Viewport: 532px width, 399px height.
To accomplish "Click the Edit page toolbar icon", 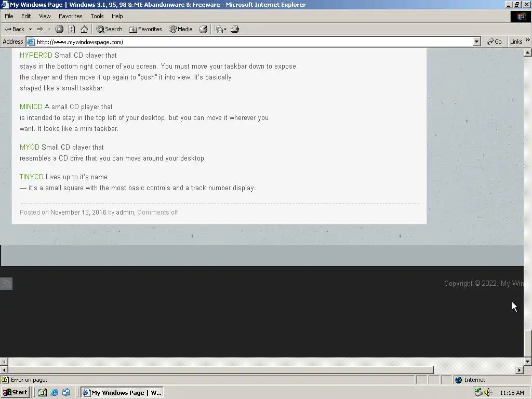I will pyautogui.click(x=219, y=29).
